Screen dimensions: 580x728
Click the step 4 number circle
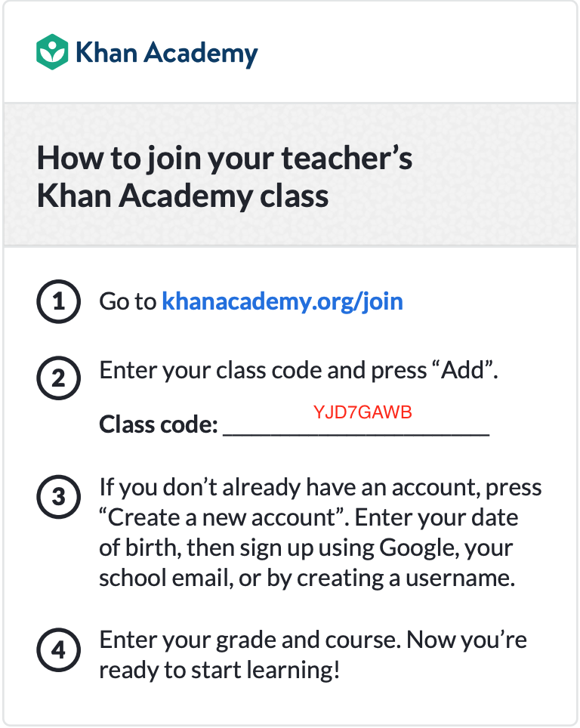pyautogui.click(x=58, y=649)
